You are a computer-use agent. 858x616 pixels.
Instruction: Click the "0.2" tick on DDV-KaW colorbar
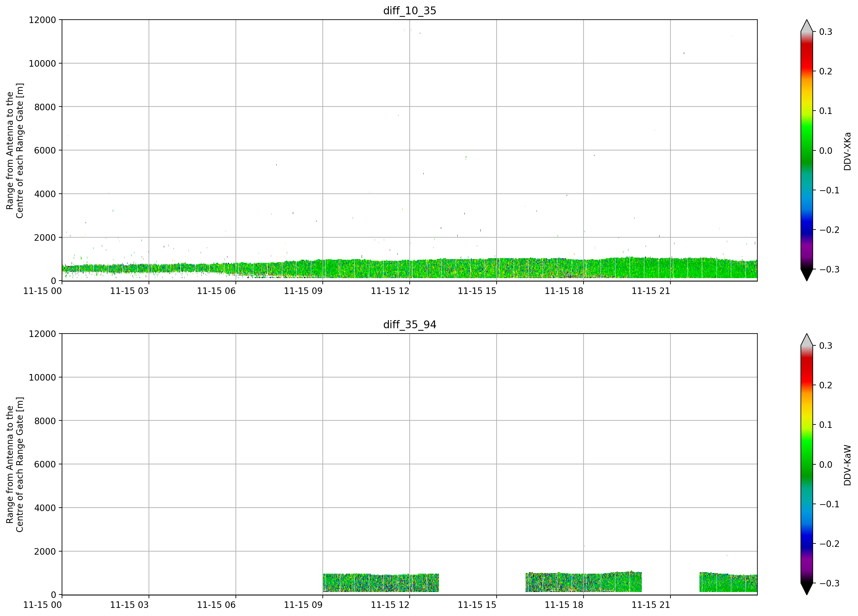click(826, 385)
